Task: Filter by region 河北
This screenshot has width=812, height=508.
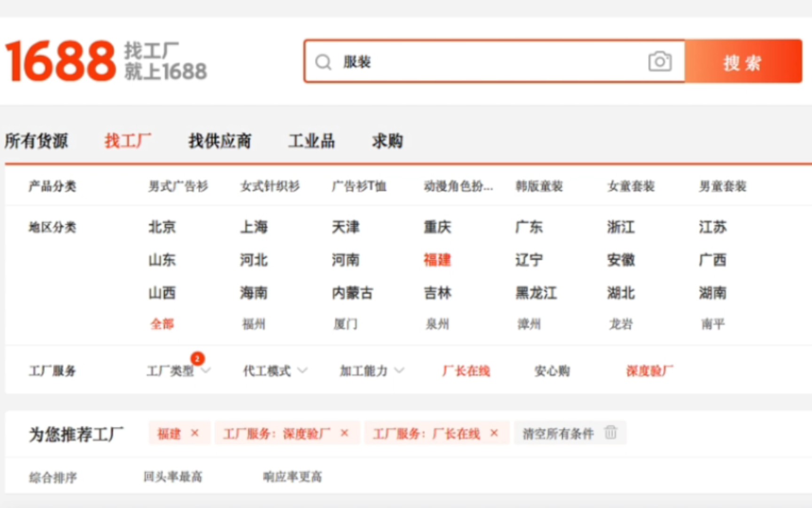Action: coord(254,260)
